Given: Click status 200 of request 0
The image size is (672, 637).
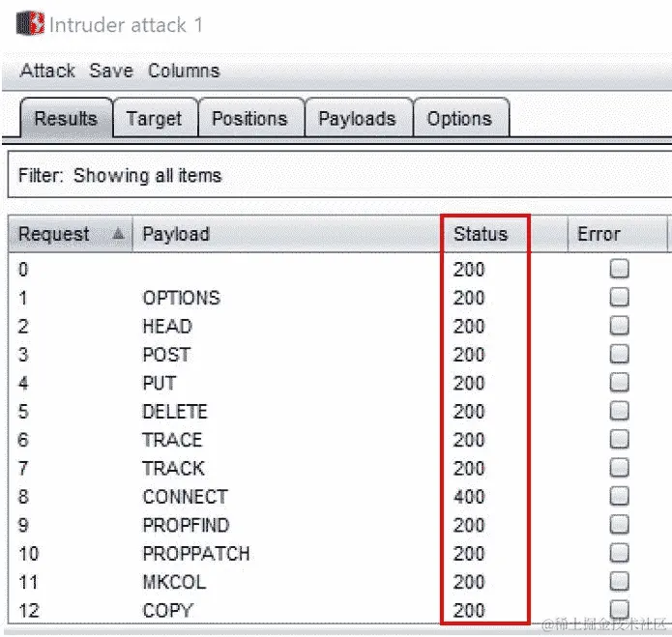Looking at the screenshot, I should pos(469,270).
